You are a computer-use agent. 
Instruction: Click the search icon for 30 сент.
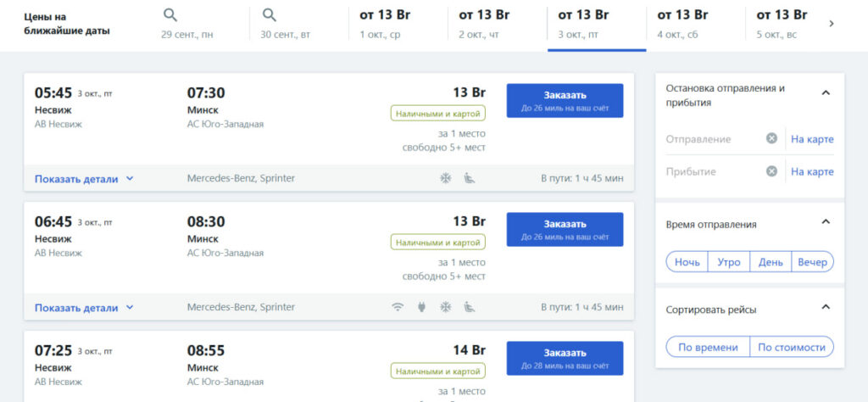(x=269, y=15)
